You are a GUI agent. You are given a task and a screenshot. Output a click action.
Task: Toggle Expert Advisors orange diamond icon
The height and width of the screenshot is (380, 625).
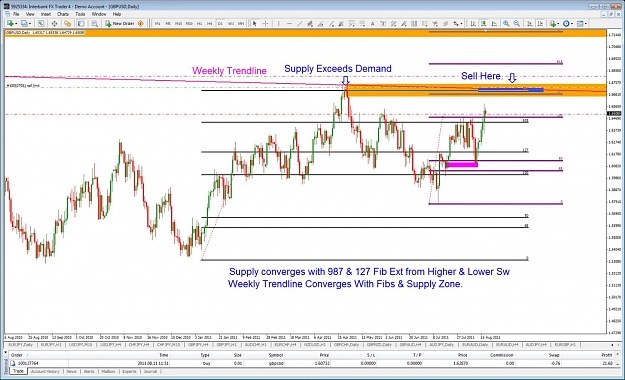tap(140, 24)
